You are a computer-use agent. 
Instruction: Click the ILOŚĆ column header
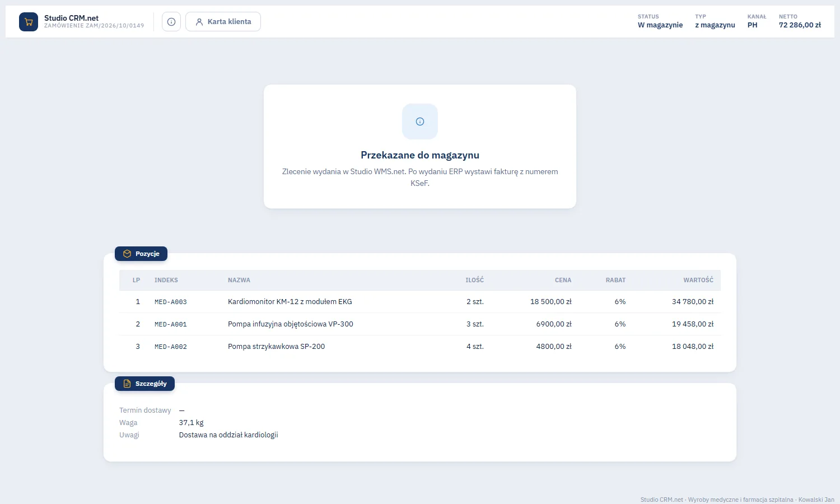pos(474,280)
